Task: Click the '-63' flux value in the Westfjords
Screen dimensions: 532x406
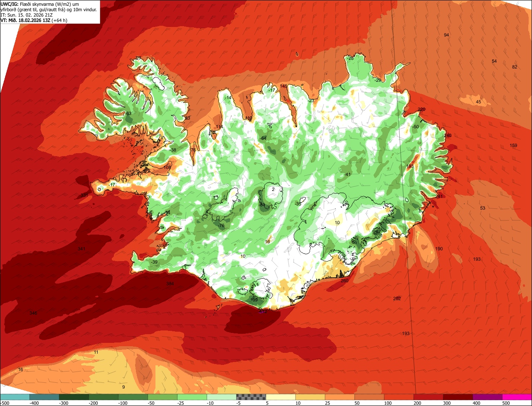Action: click(128, 113)
